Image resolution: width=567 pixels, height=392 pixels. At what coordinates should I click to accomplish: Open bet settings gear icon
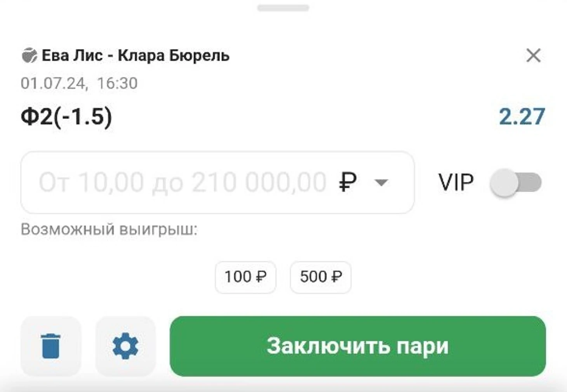[x=125, y=346]
